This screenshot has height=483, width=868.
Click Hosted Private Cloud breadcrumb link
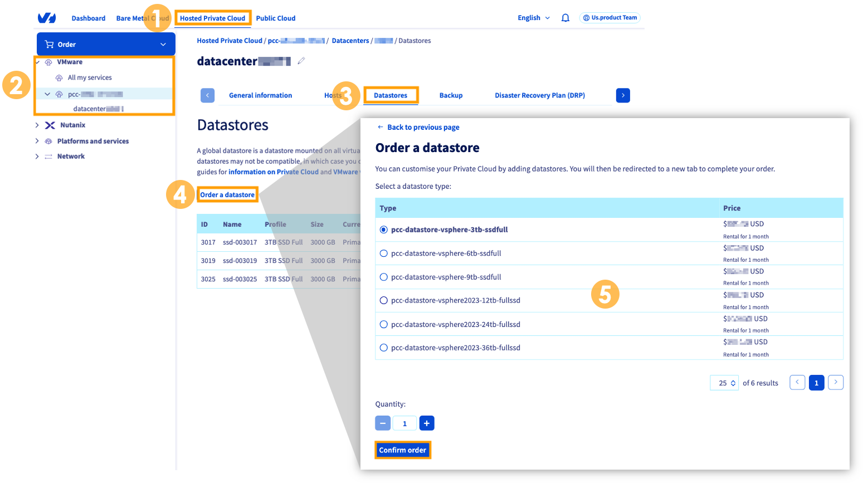pos(230,41)
